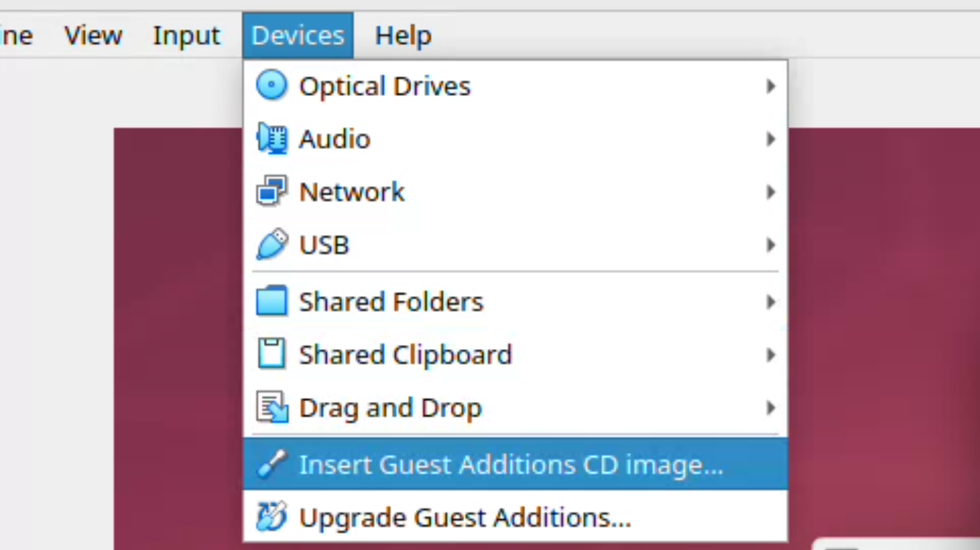Click the Optical Drives disc icon
The image size is (980, 550).
[272, 85]
